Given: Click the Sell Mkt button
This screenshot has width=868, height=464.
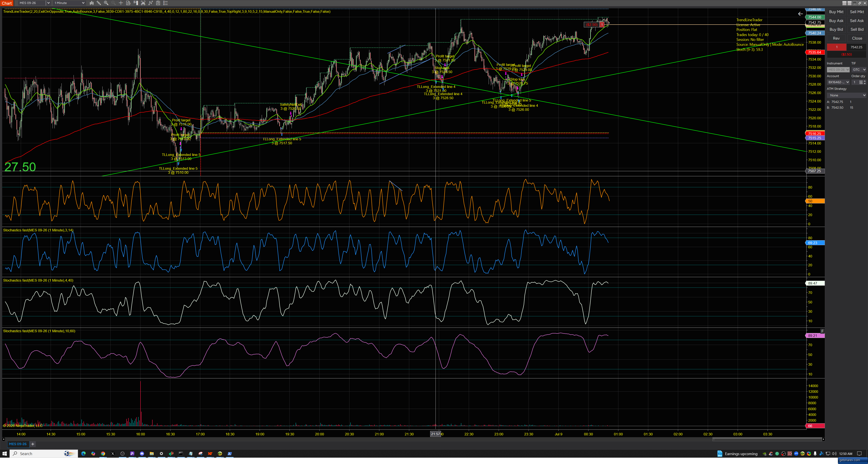Looking at the screenshot, I should click(x=857, y=12).
